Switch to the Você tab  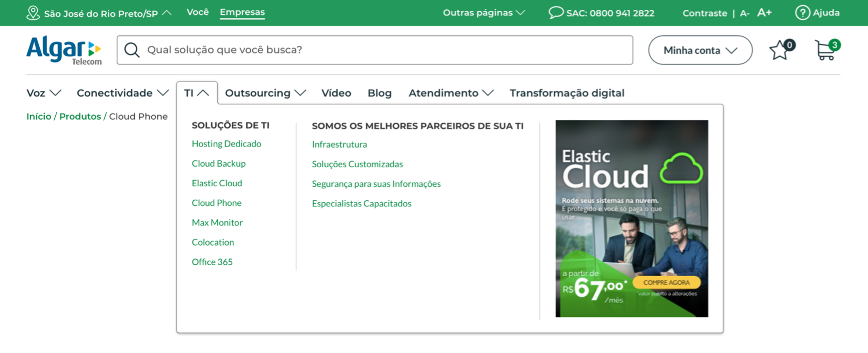[198, 12]
